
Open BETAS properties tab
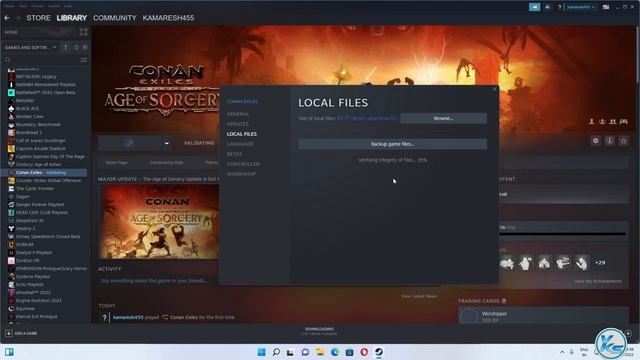234,154
